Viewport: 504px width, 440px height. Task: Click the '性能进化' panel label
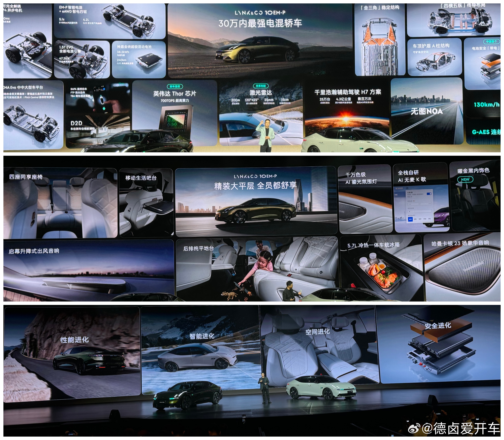[x=75, y=340]
